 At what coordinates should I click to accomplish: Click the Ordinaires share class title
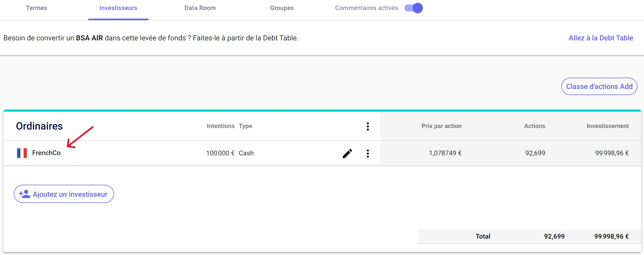[x=39, y=126]
